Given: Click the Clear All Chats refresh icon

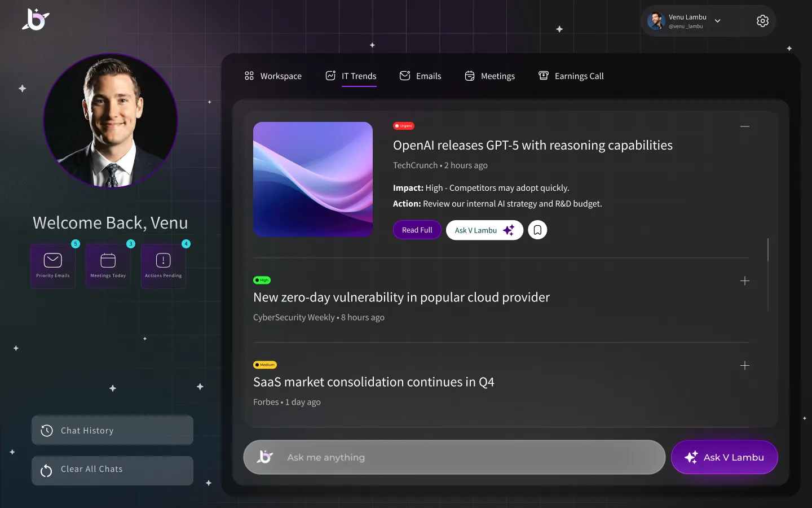Looking at the screenshot, I should 46,470.
